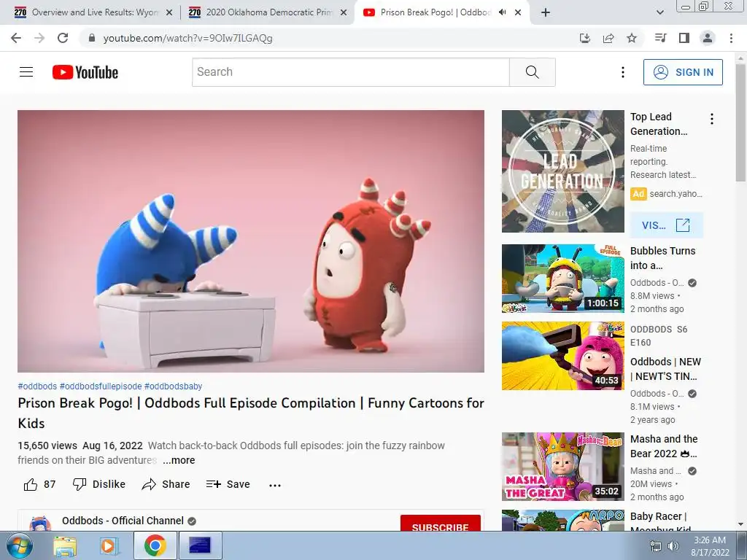Screen dimensions: 747x560
Task: Click the address bar URL
Action: (x=187, y=38)
